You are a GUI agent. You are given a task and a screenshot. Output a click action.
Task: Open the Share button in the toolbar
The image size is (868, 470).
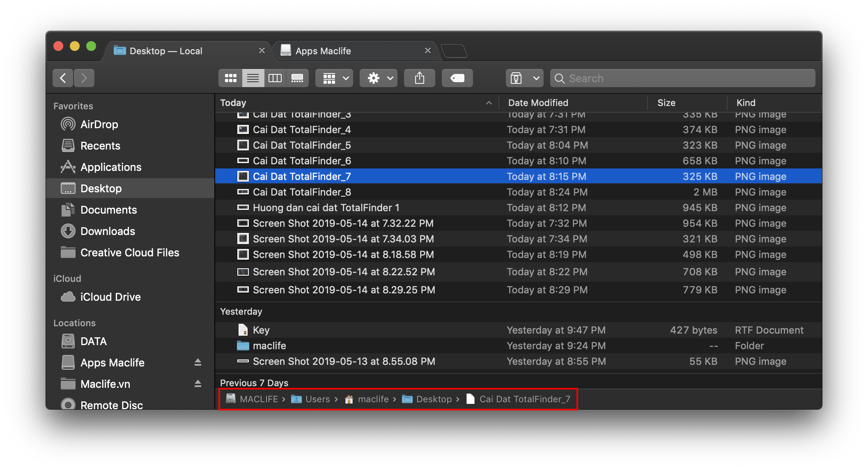[419, 78]
